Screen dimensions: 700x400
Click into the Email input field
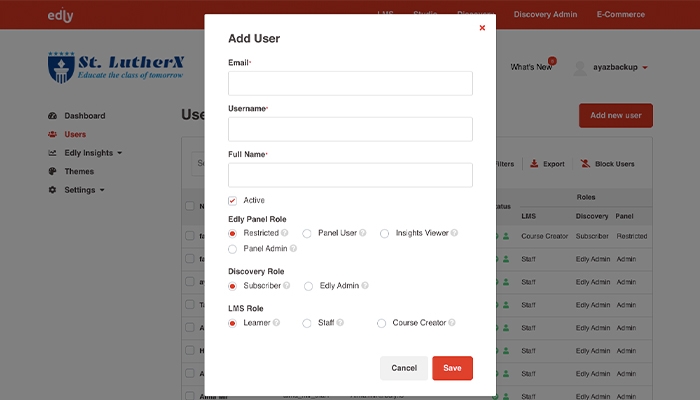click(x=350, y=83)
